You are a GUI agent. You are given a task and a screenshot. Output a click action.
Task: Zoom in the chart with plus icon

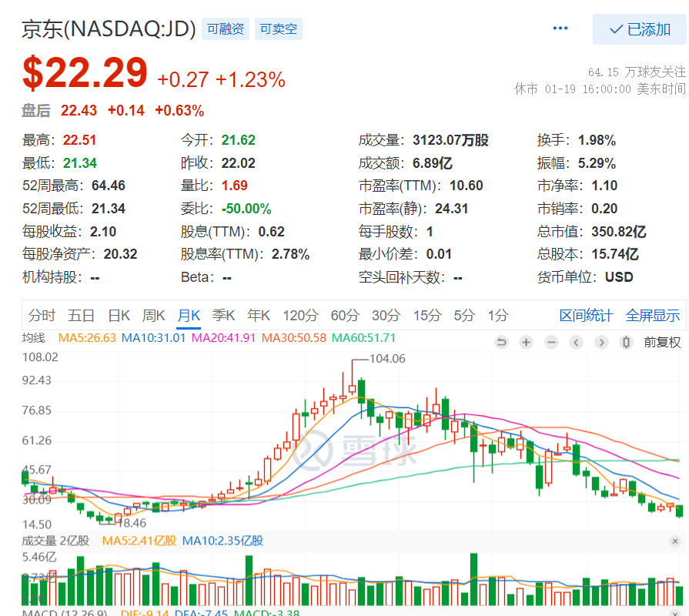(x=527, y=343)
